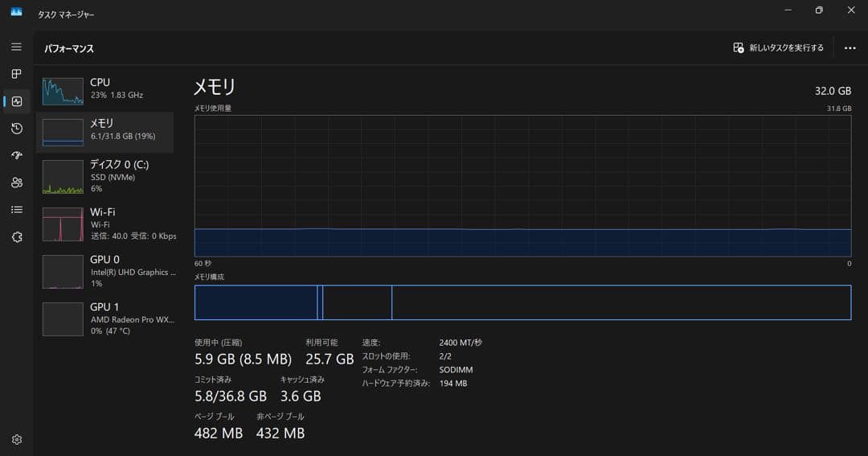Click the メモリ使用量 usage graph
The height and width of the screenshot is (456, 868).
(x=522, y=186)
